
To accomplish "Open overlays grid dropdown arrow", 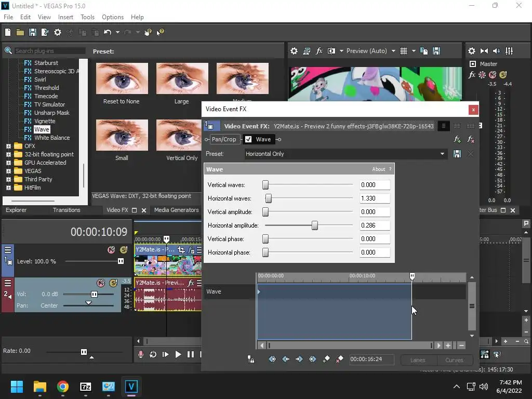I will tap(414, 51).
